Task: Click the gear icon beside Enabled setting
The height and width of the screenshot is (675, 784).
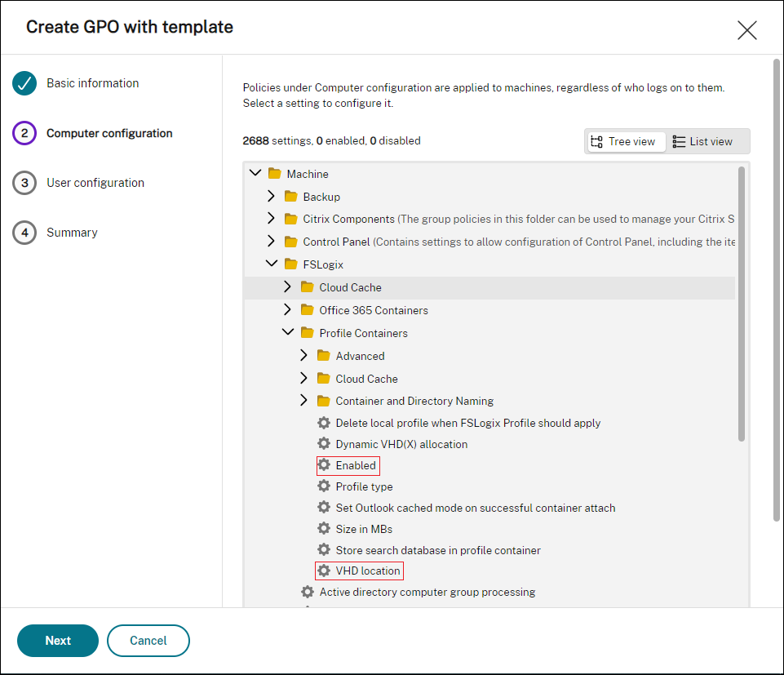Action: click(x=324, y=465)
